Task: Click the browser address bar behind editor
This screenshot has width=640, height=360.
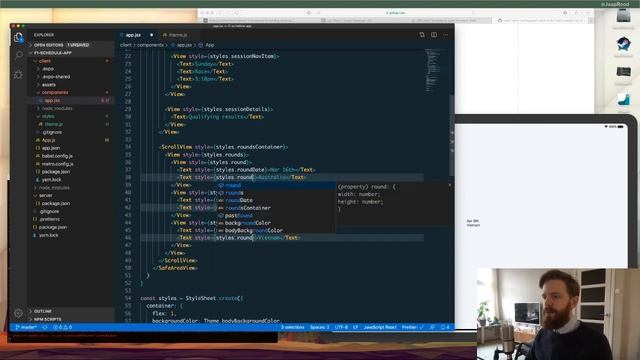Action: tap(396, 13)
